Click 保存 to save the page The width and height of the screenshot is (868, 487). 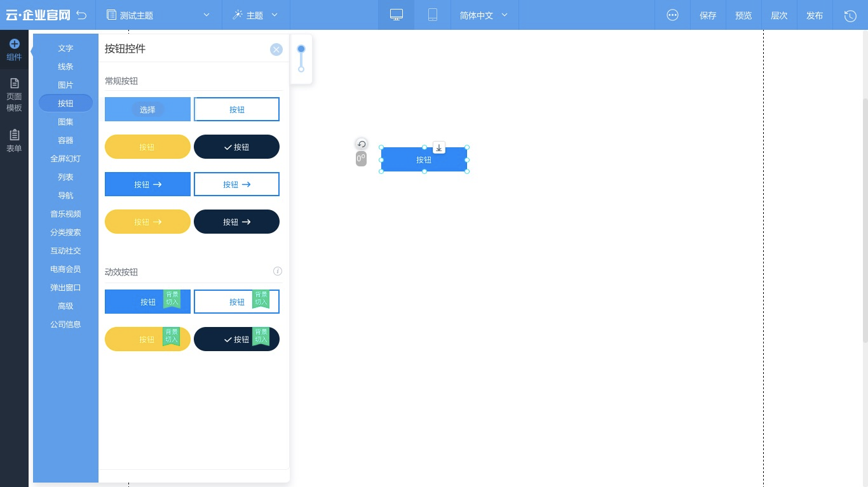pos(708,15)
